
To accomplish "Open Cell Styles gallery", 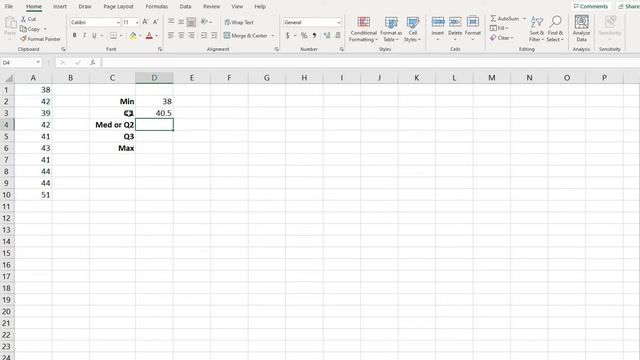I will click(x=412, y=29).
